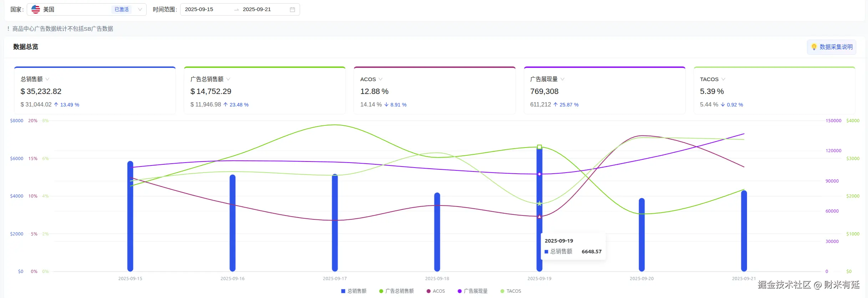Toggle the TACOS series in the legend
Viewport: 868px width, 298px height.
[x=513, y=291]
